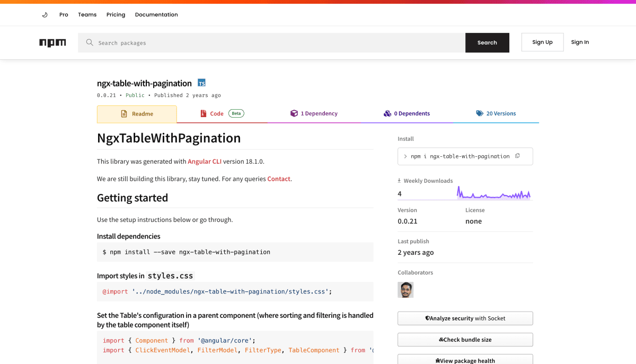This screenshot has height=364, width=636.
Task: Go to Pricing page
Action: 116,15
